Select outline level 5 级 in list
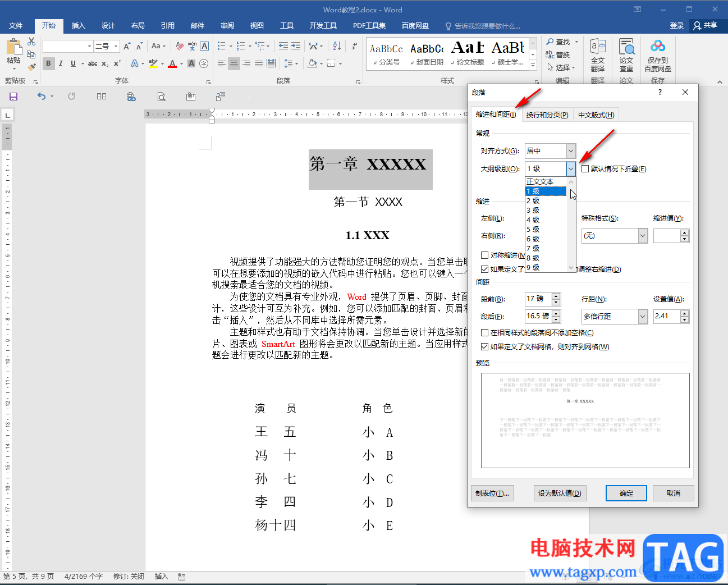 (x=546, y=229)
